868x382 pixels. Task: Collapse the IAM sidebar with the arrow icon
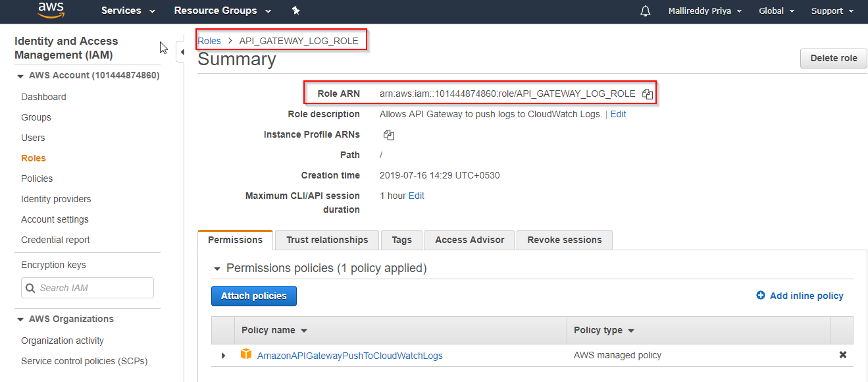pyautogui.click(x=182, y=51)
